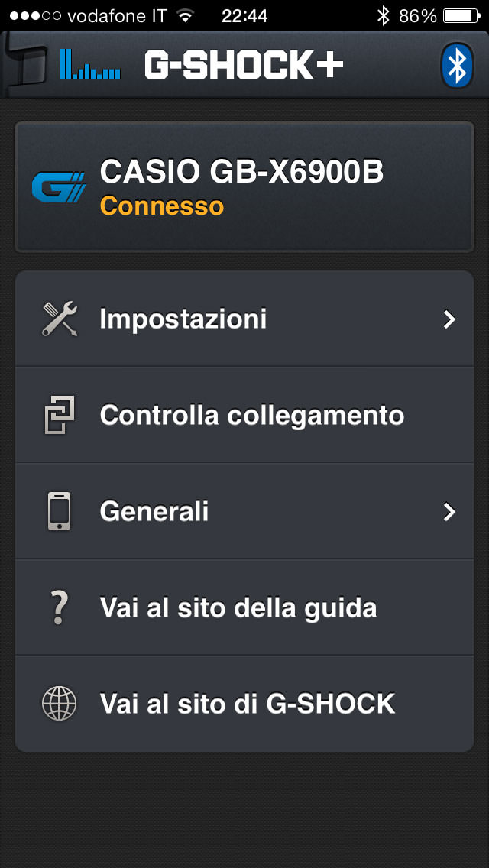
Task: Tap the globe icon for G-SHOCK site
Action: [x=60, y=704]
